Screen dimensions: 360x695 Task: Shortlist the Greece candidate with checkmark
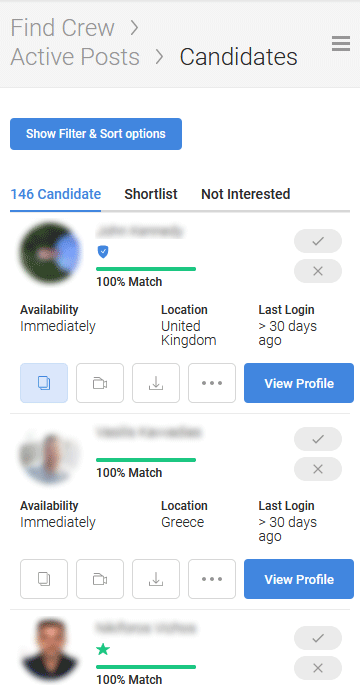coord(318,439)
